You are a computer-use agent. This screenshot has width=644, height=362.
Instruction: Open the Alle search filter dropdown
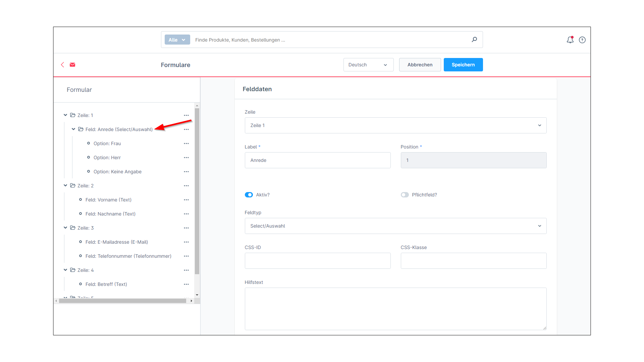coord(177,40)
